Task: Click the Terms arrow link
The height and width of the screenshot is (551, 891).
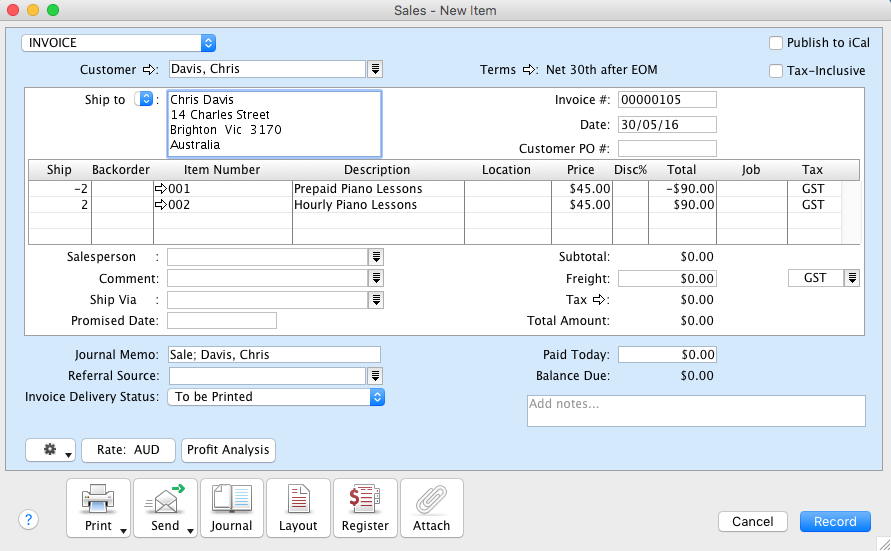Action: click(531, 70)
